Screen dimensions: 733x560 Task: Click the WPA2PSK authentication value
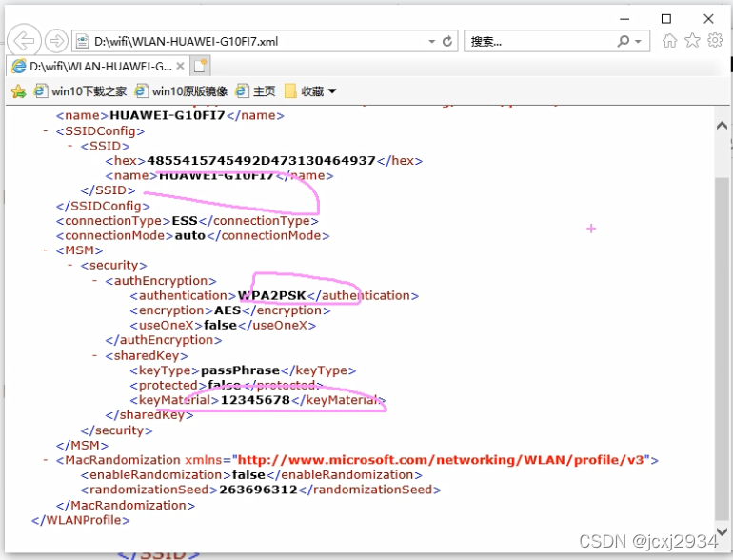click(x=271, y=295)
